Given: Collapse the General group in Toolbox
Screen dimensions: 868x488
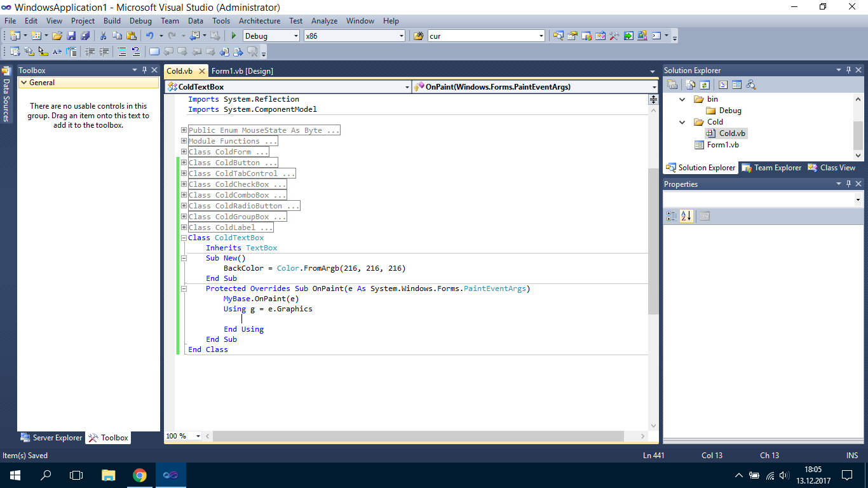Looking at the screenshot, I should (24, 83).
